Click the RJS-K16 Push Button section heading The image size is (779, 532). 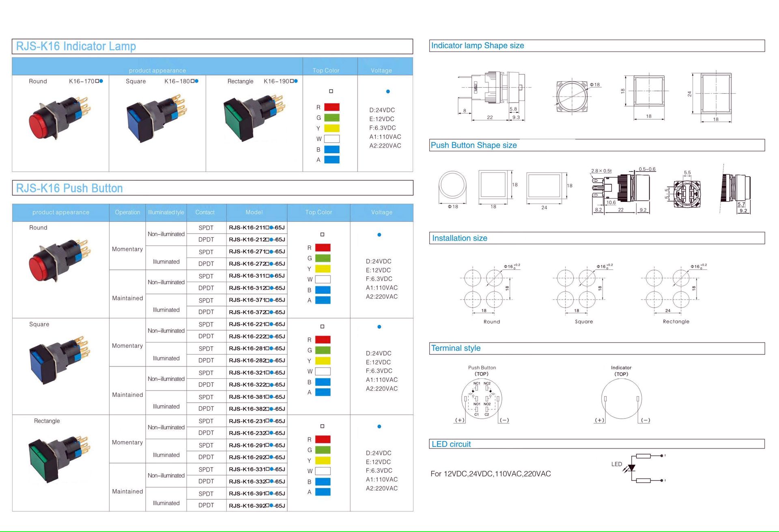[x=69, y=188]
